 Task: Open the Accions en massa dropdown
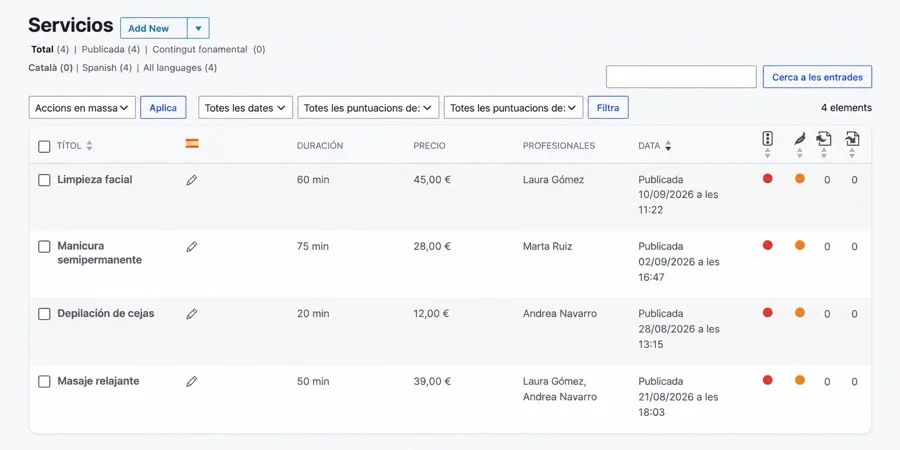pos(82,107)
